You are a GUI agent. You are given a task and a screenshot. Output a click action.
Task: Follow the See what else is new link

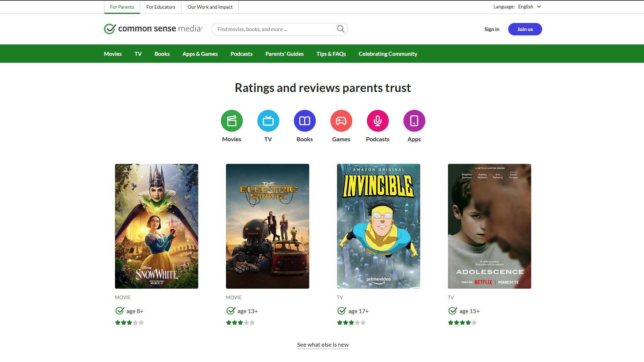tap(323, 344)
